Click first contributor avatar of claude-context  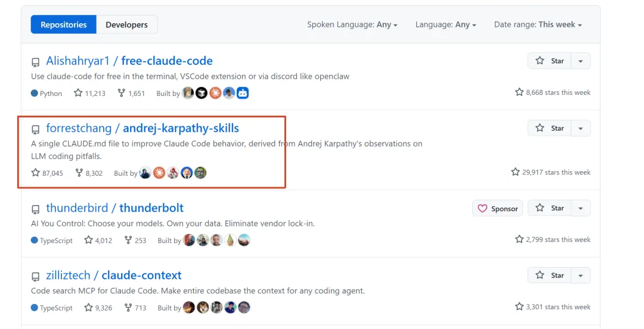[x=190, y=307]
